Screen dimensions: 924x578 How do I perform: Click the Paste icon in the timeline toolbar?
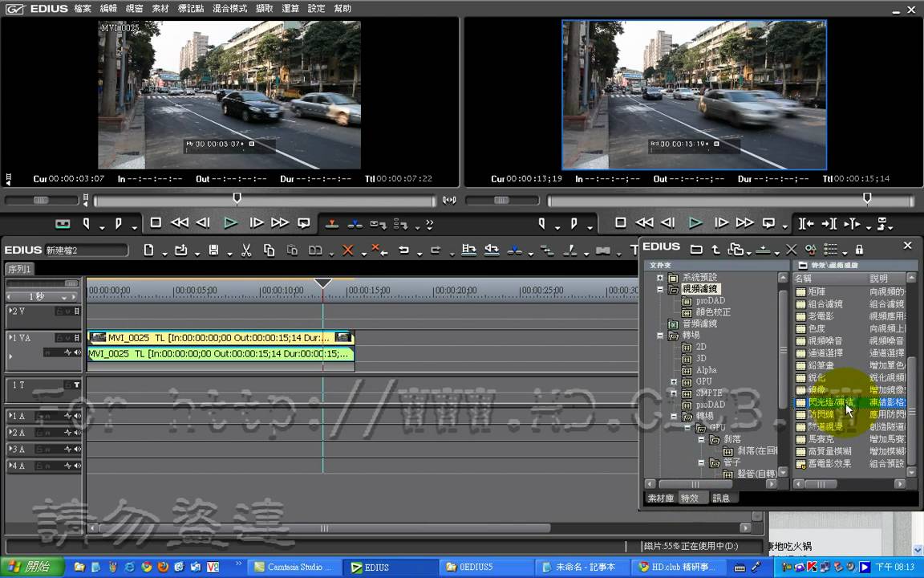click(x=292, y=250)
